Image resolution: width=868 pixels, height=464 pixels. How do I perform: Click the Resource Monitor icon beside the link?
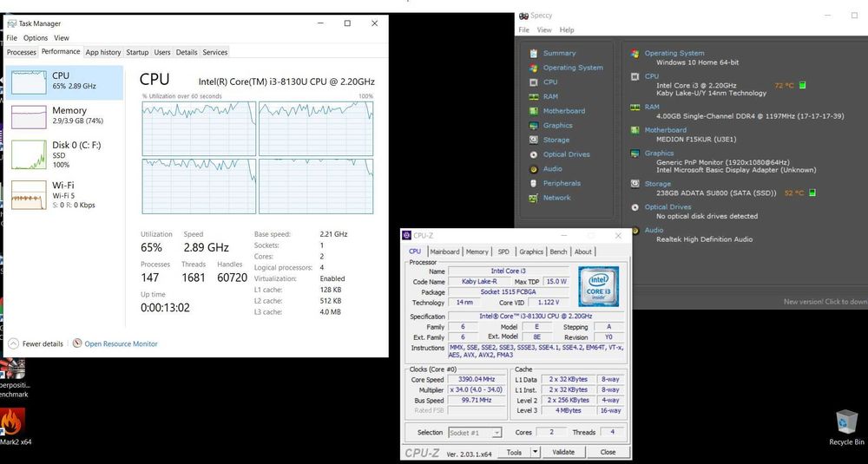point(77,343)
